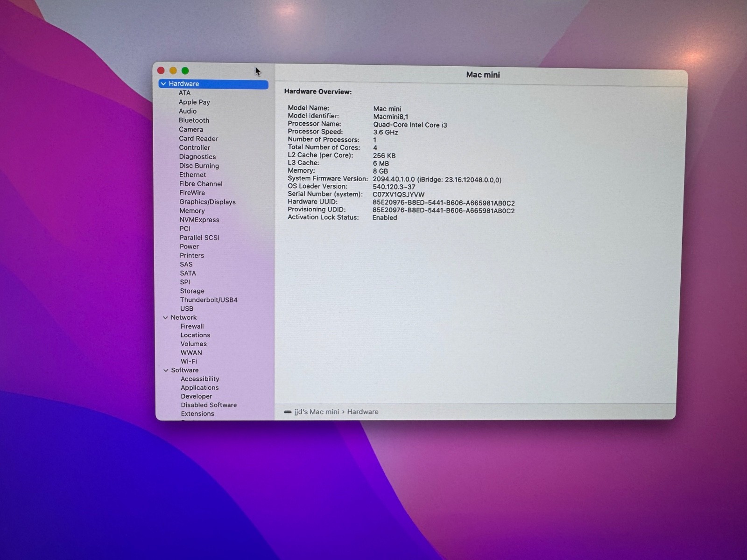Click the Mac mini icon in path bar

[288, 412]
